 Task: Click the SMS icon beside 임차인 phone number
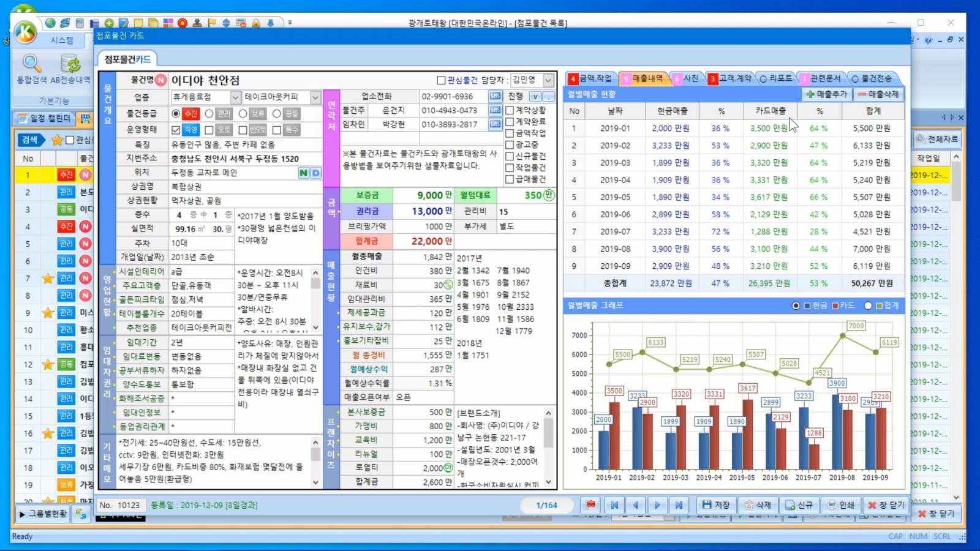pyautogui.click(x=495, y=124)
